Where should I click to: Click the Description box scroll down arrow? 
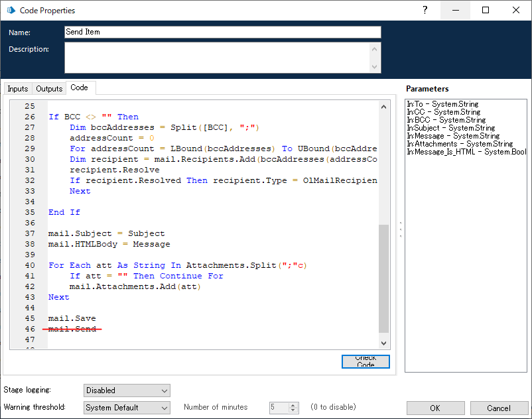375,67
